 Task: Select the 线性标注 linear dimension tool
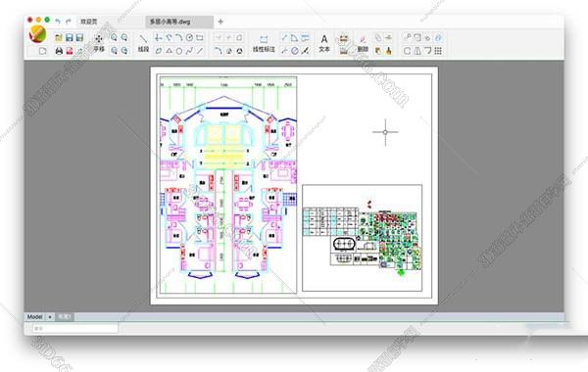264,43
